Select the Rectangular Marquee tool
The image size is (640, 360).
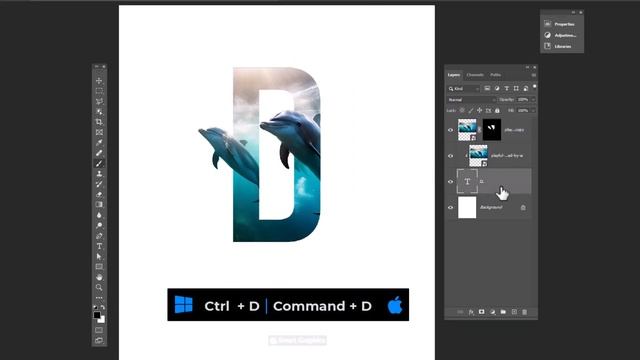(99, 91)
